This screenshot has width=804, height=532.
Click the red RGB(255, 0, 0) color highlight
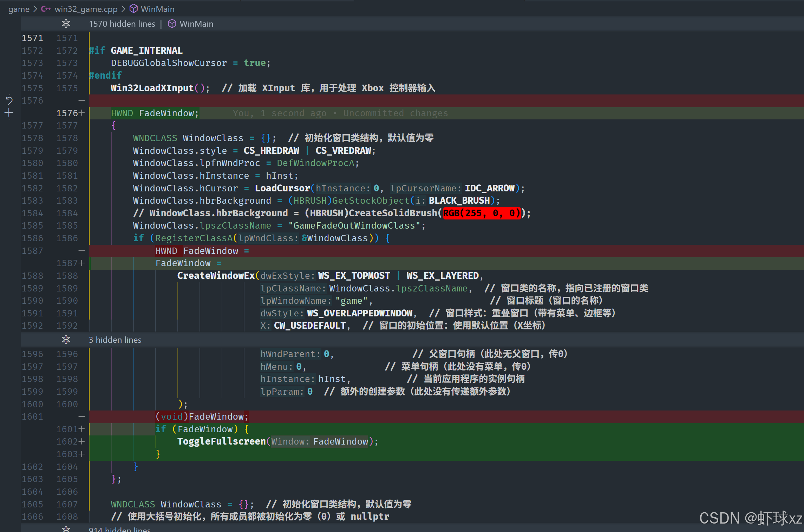point(481,213)
